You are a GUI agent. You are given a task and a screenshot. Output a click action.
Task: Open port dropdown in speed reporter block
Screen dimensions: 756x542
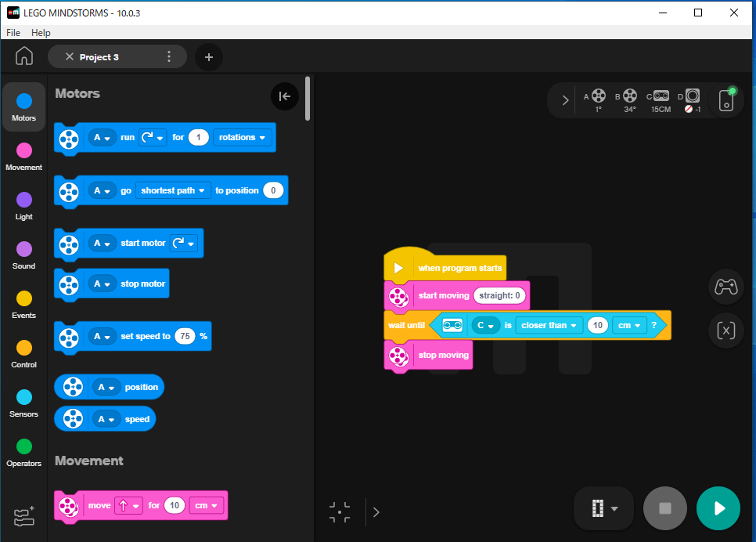(x=106, y=419)
